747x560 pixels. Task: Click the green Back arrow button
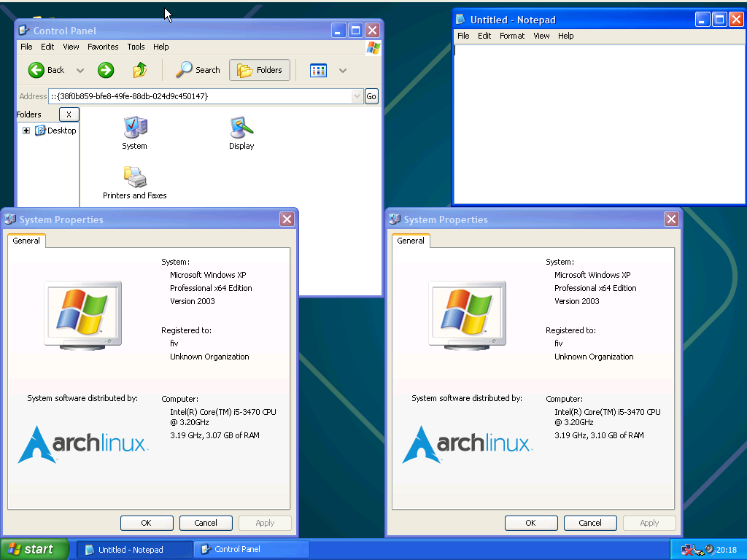coord(37,70)
